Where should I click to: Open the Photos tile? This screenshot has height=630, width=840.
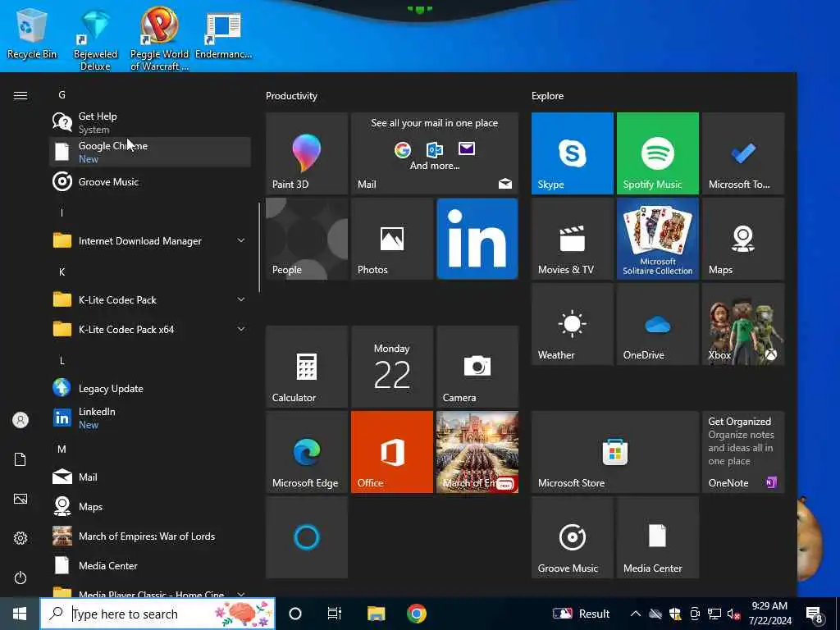point(391,239)
